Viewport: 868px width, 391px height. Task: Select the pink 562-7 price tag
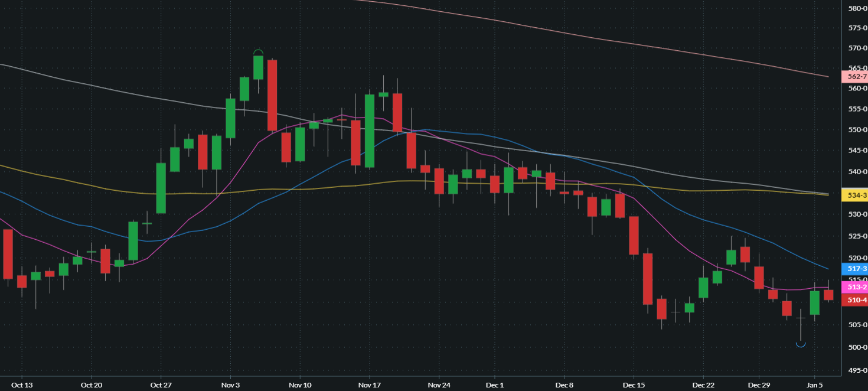click(x=857, y=76)
